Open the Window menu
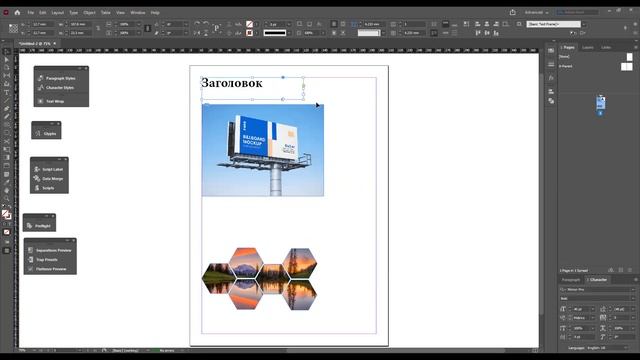Viewport: 640px width, 360px height. click(x=138, y=13)
